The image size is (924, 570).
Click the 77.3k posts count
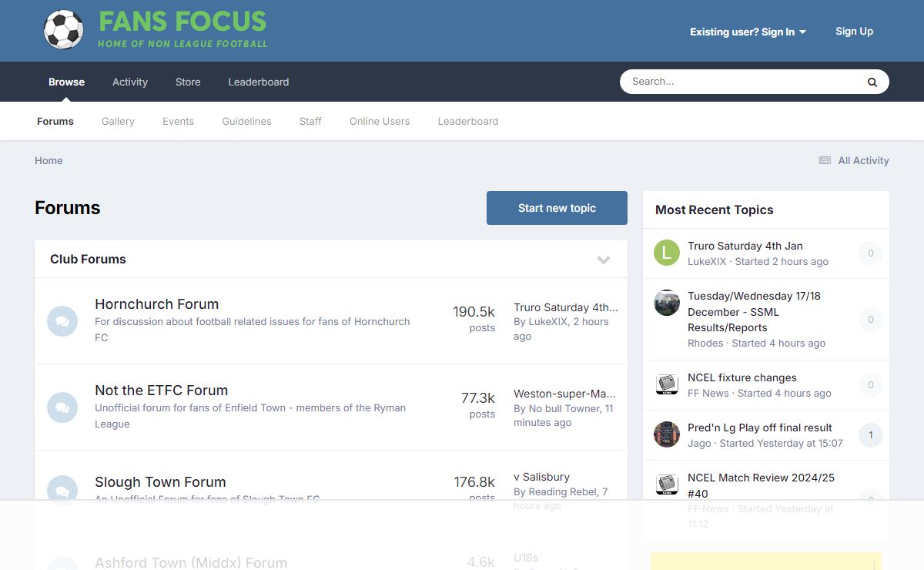coord(478,398)
